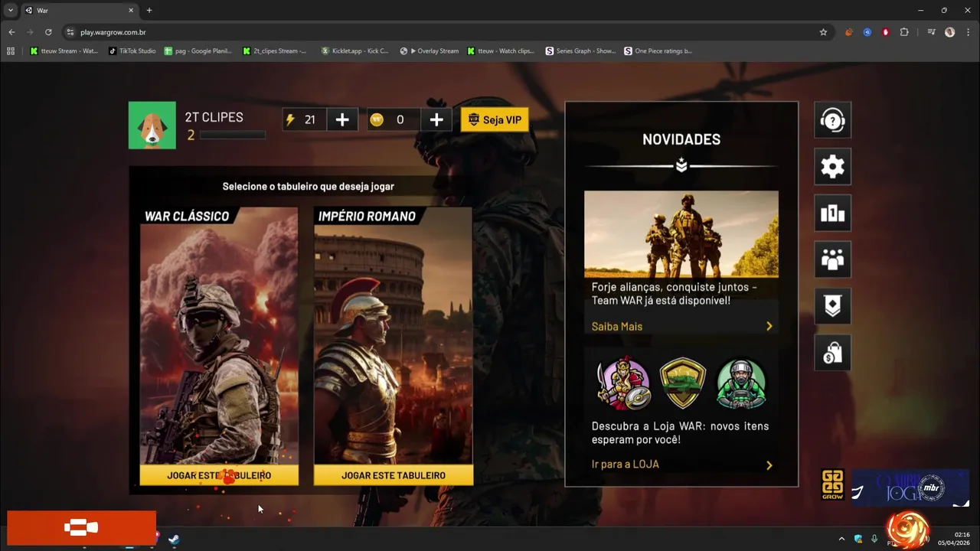Close the War tab
This screenshot has width=980, height=551.
point(131,11)
